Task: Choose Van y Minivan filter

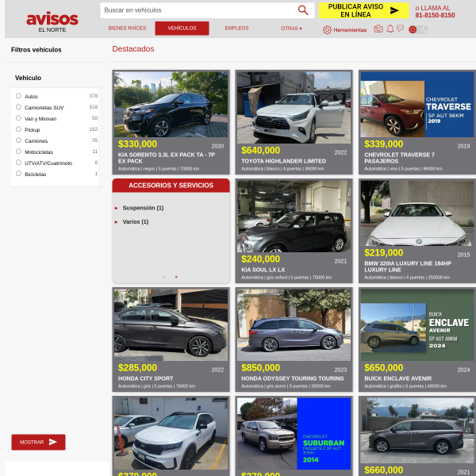Action: (x=18, y=118)
